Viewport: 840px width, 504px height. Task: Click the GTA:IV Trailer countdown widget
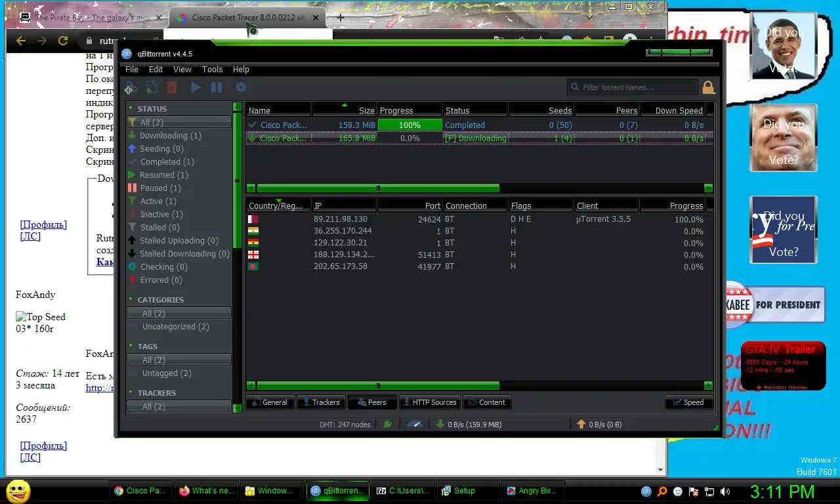point(783,366)
